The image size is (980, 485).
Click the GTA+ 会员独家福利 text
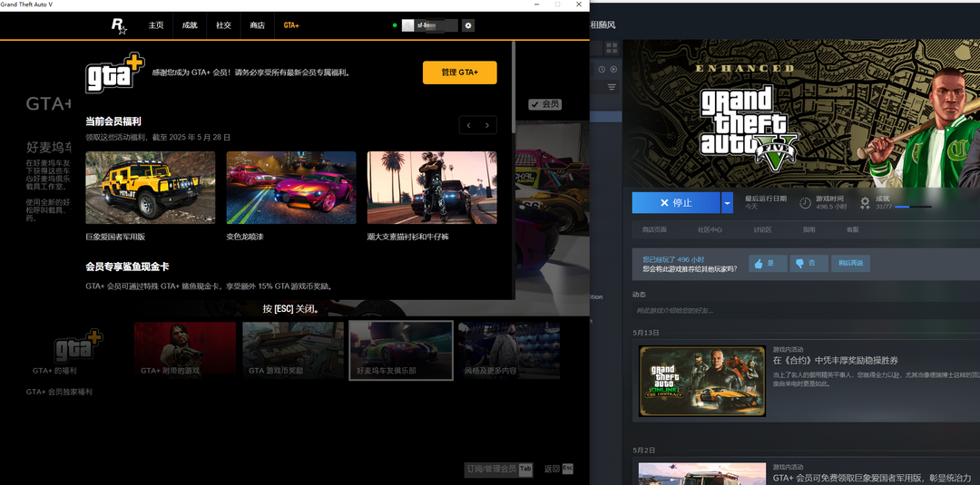pyautogui.click(x=59, y=392)
